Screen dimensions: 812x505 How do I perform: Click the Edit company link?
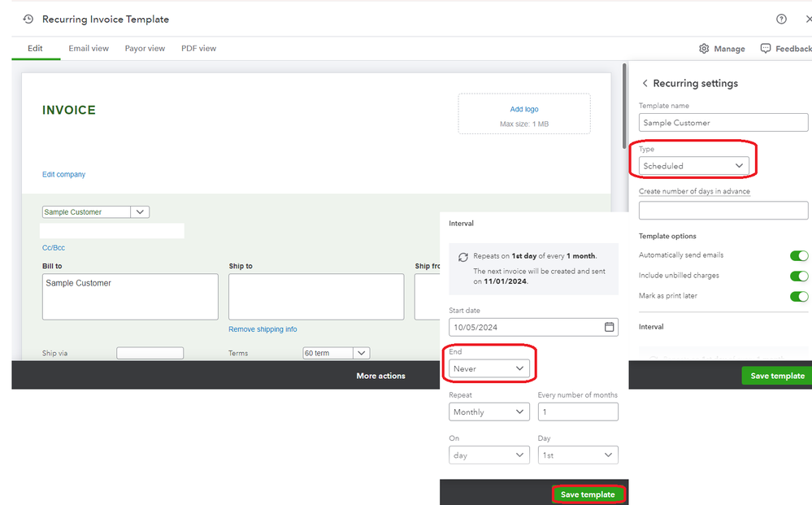pyautogui.click(x=63, y=175)
